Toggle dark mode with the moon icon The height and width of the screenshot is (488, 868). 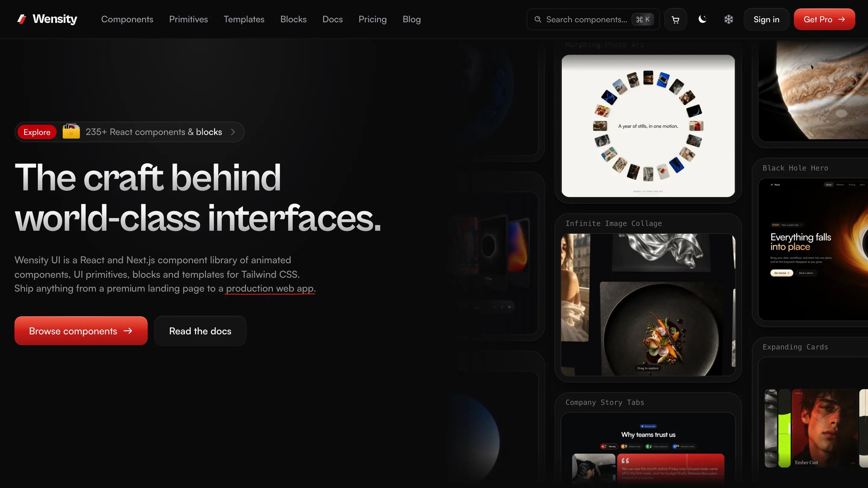click(x=702, y=19)
